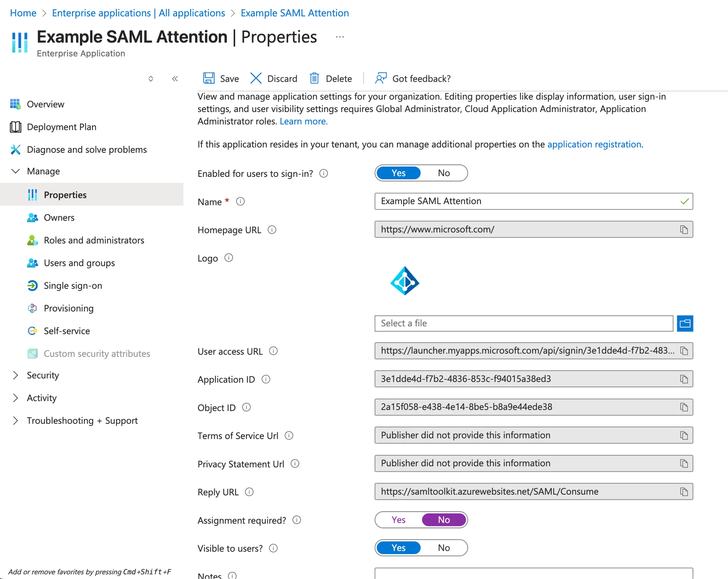Screen dimensions: 728x579
Task: Follow the application registration link
Action: (x=594, y=144)
